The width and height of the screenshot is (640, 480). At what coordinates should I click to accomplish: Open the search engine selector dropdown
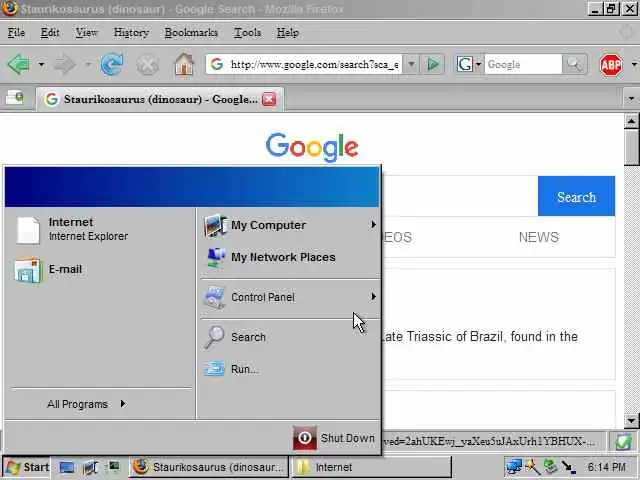pyautogui.click(x=469, y=64)
